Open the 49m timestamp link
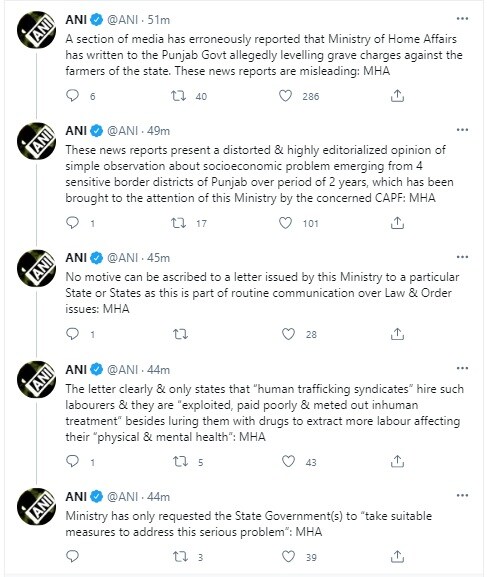 coord(158,131)
